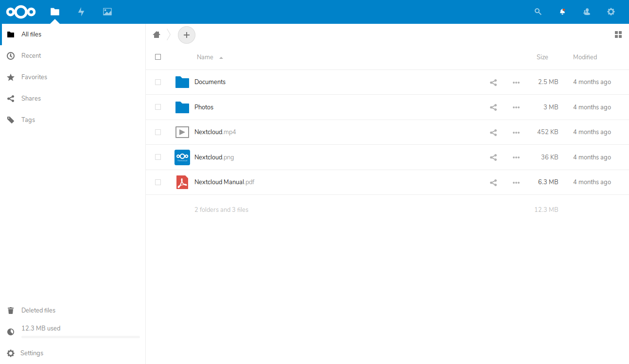The height and width of the screenshot is (364, 629).
Task: Open the Files app in header
Action: pos(55,12)
